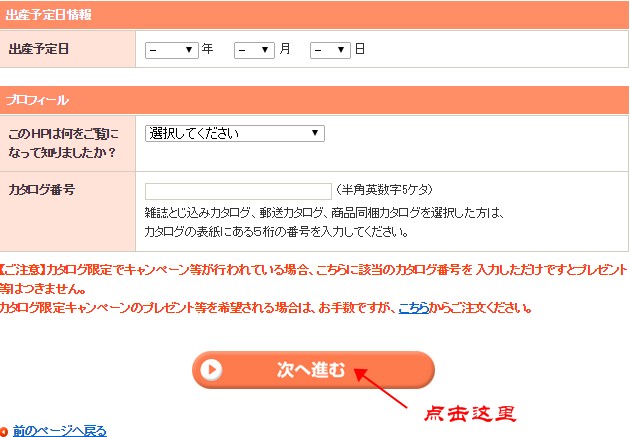Open the year dropdown for 出産予定日
This screenshot has height=437, width=630.
tap(172, 49)
